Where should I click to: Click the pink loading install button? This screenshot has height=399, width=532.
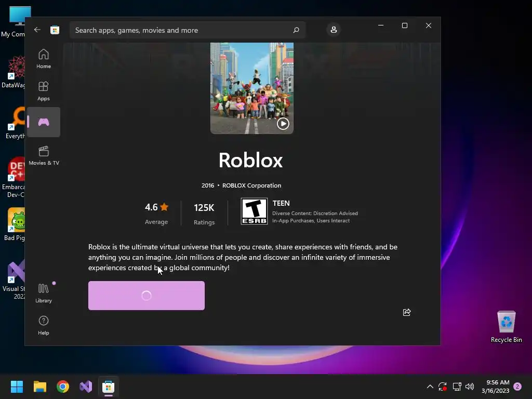[x=146, y=296]
